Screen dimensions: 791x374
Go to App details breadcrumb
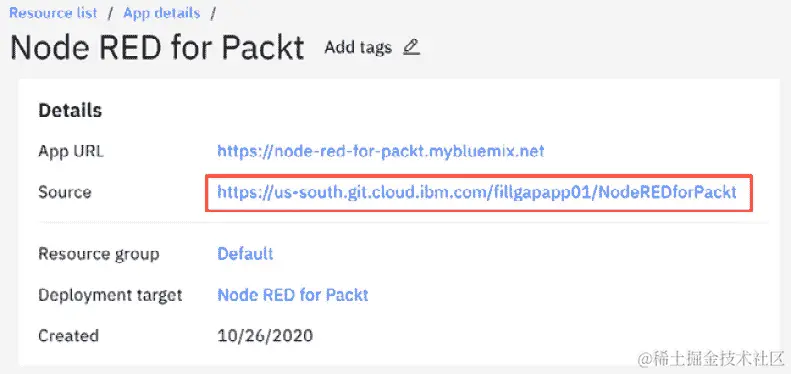tap(161, 13)
